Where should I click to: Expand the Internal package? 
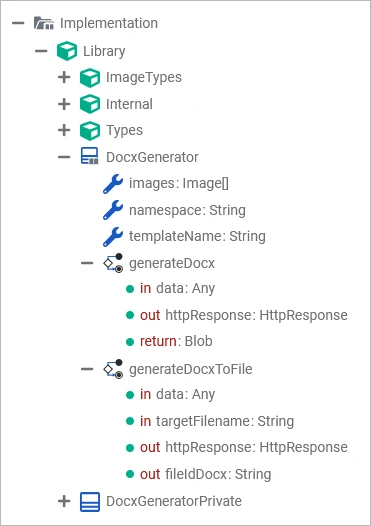[x=64, y=104]
